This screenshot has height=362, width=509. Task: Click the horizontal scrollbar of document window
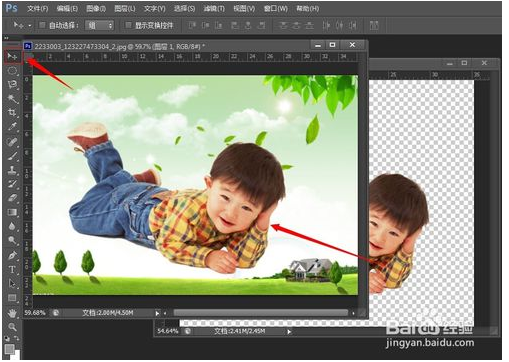(261, 313)
